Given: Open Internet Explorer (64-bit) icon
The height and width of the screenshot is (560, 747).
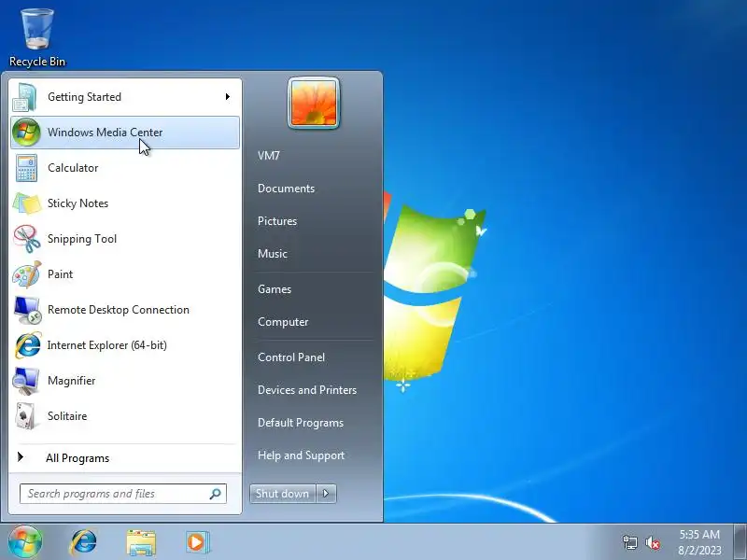Looking at the screenshot, I should point(28,345).
